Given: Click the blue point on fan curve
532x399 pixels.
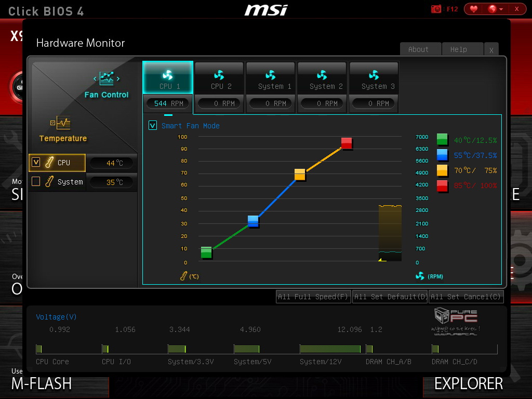Looking at the screenshot, I should click(x=253, y=221).
